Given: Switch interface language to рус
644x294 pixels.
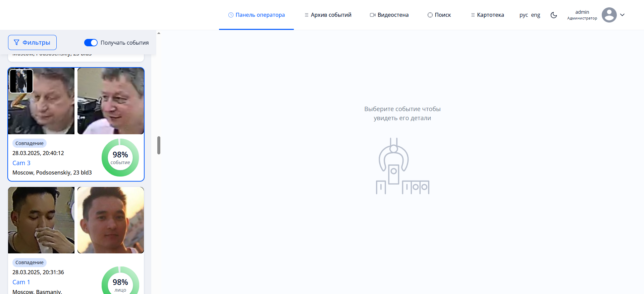Looking at the screenshot, I should (524, 15).
